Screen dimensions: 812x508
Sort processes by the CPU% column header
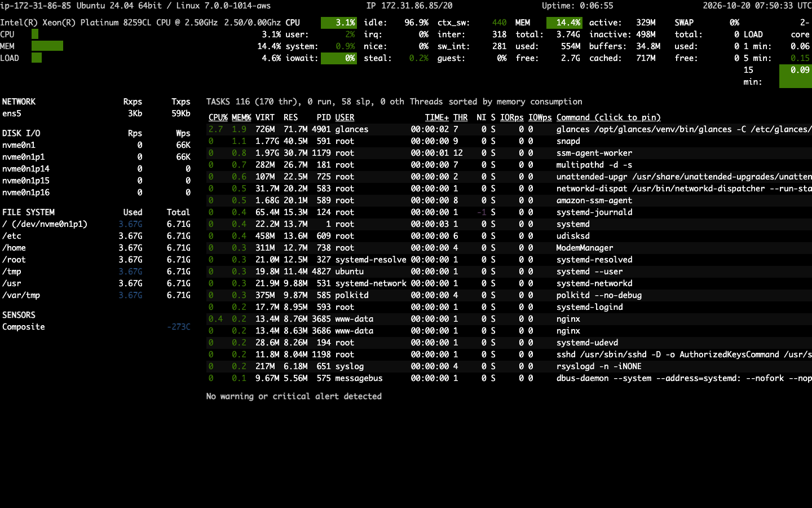(x=218, y=117)
